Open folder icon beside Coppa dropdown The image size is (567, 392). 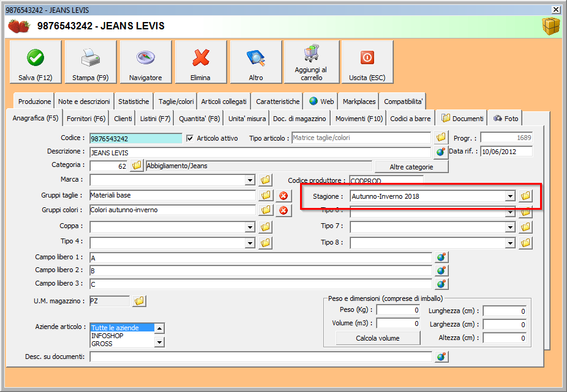265,227
